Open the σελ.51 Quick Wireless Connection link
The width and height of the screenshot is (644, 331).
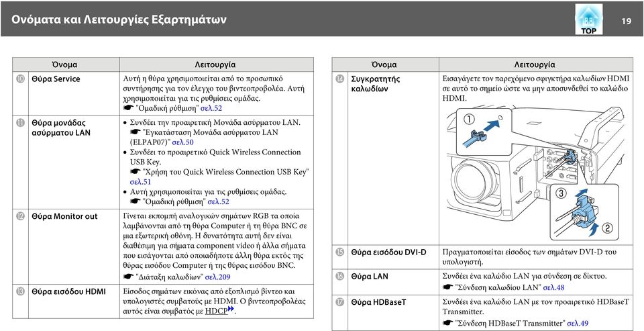pos(140,182)
